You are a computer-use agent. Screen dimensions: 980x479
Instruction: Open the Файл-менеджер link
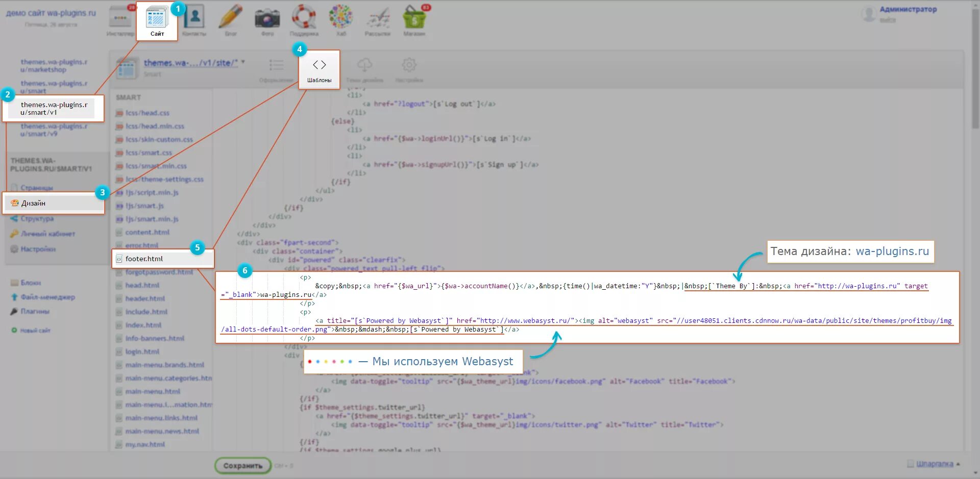[x=48, y=297]
